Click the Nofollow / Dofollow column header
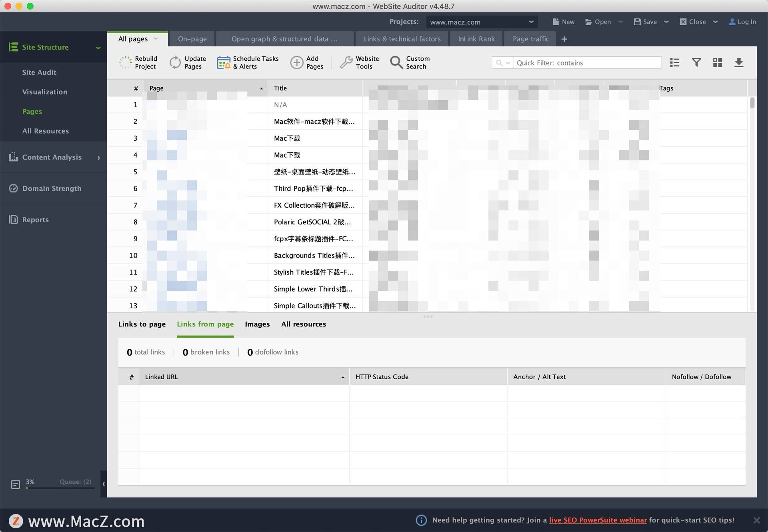The image size is (768, 532). pyautogui.click(x=706, y=376)
